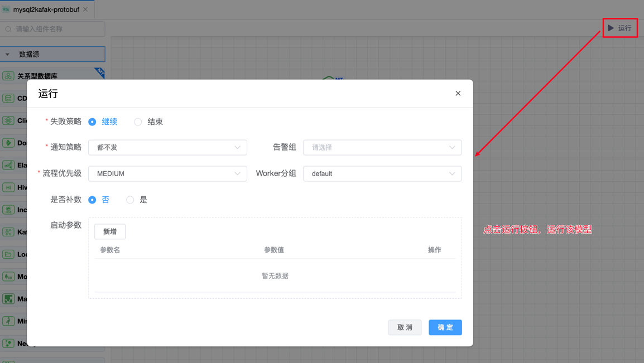Choose 是 for the 是否补数 option
Screen dimensions: 644x363
(x=130, y=200)
